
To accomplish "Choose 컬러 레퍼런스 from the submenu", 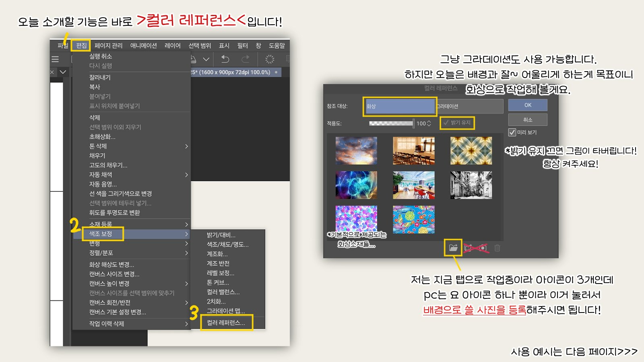I will 226,323.
